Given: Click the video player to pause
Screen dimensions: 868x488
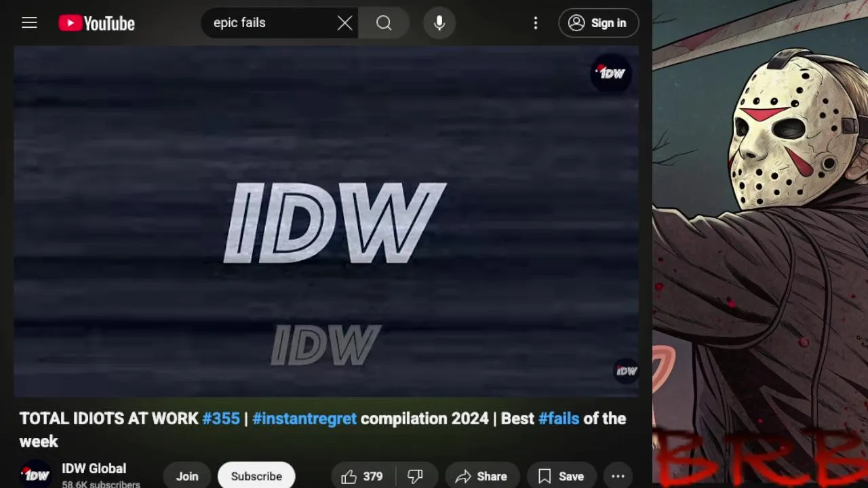Looking at the screenshot, I should [326, 221].
